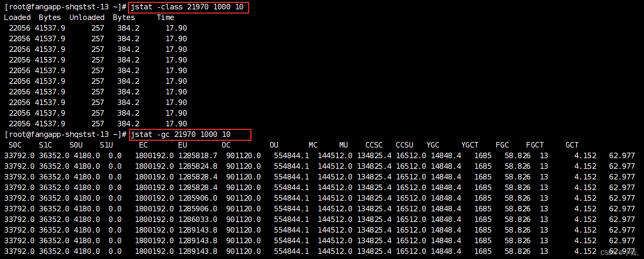This screenshot has height=259, width=644.
Task: Click the FGCT column header
Action: pyautogui.click(x=535, y=145)
